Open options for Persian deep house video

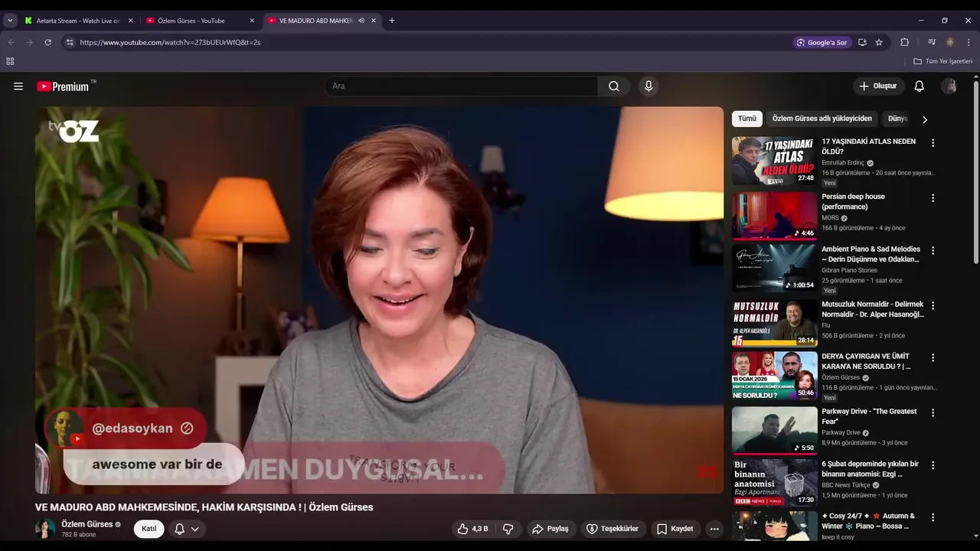933,198
